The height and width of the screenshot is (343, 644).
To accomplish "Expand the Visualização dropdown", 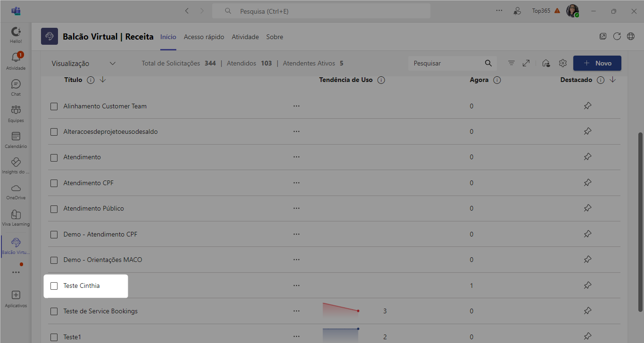I will pyautogui.click(x=83, y=64).
